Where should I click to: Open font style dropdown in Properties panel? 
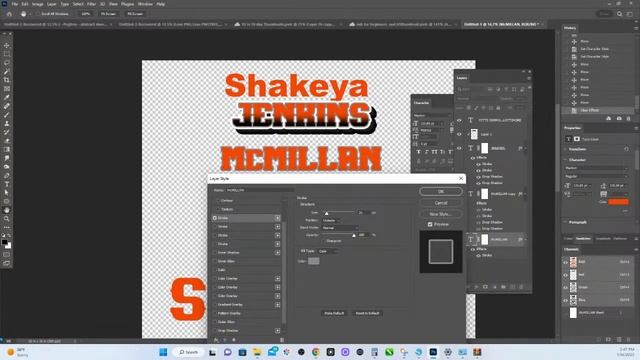(x=596, y=176)
